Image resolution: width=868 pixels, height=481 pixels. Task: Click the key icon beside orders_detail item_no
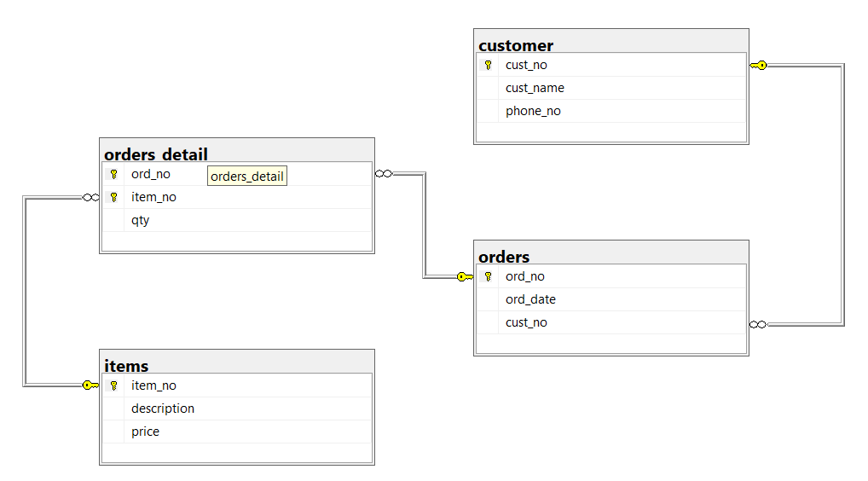113,197
